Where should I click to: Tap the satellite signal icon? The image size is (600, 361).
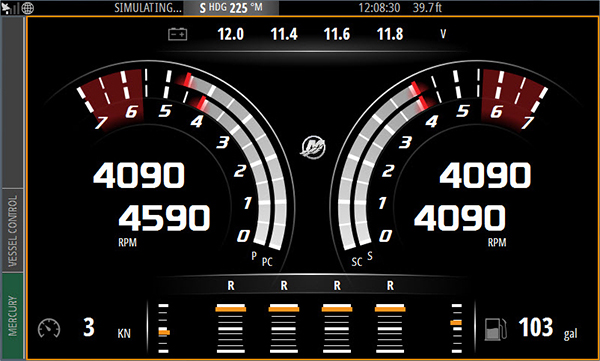10,8
